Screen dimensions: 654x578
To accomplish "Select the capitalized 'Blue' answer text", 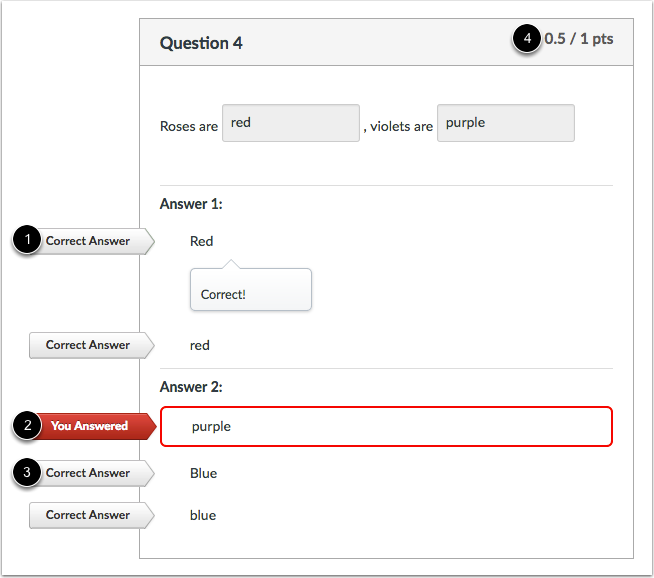I will pos(203,473).
